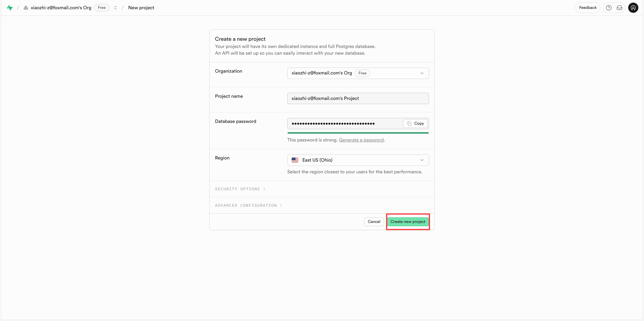Click Create new project button
The width and height of the screenshot is (644, 321).
[408, 222]
